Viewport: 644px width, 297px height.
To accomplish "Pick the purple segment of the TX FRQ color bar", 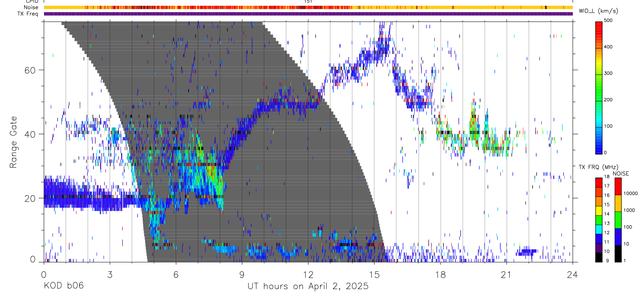I will coord(599,248).
